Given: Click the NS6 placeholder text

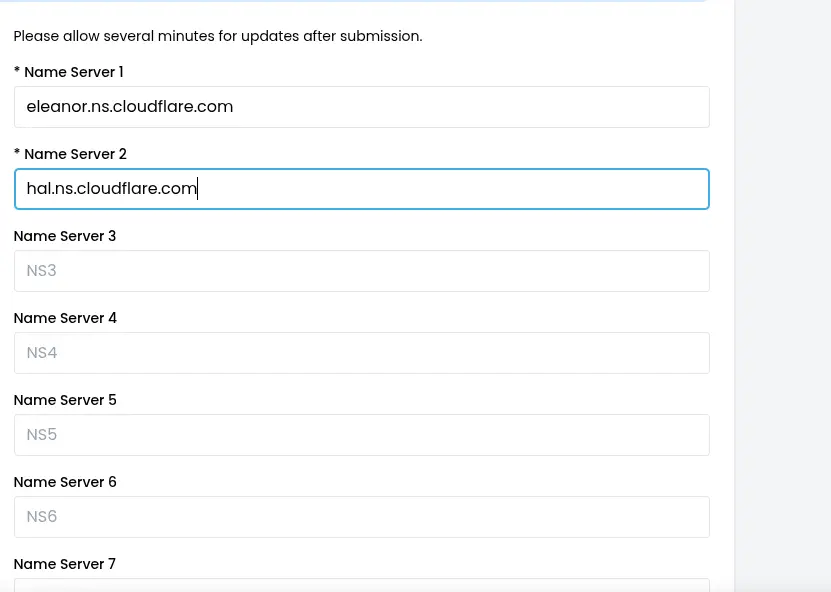Looking at the screenshot, I should pyautogui.click(x=41, y=516).
